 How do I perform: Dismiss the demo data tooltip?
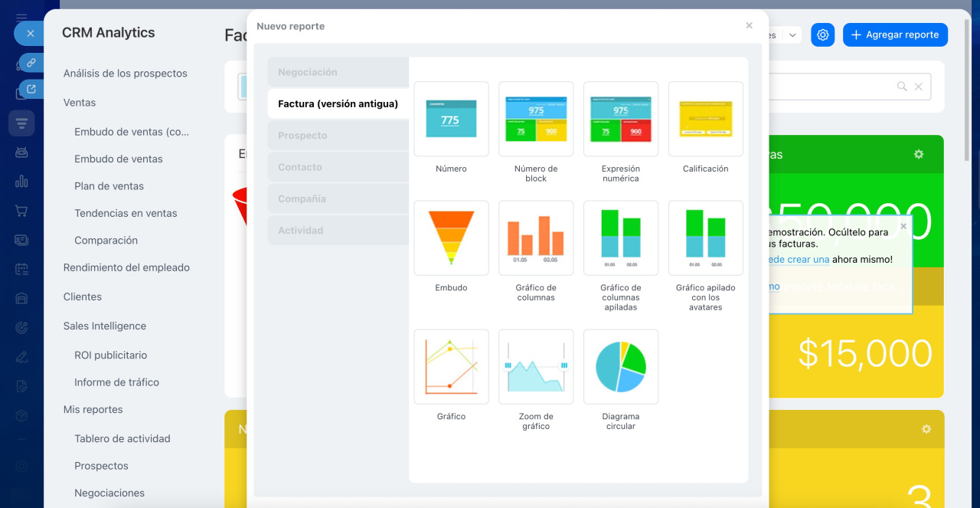(x=903, y=226)
